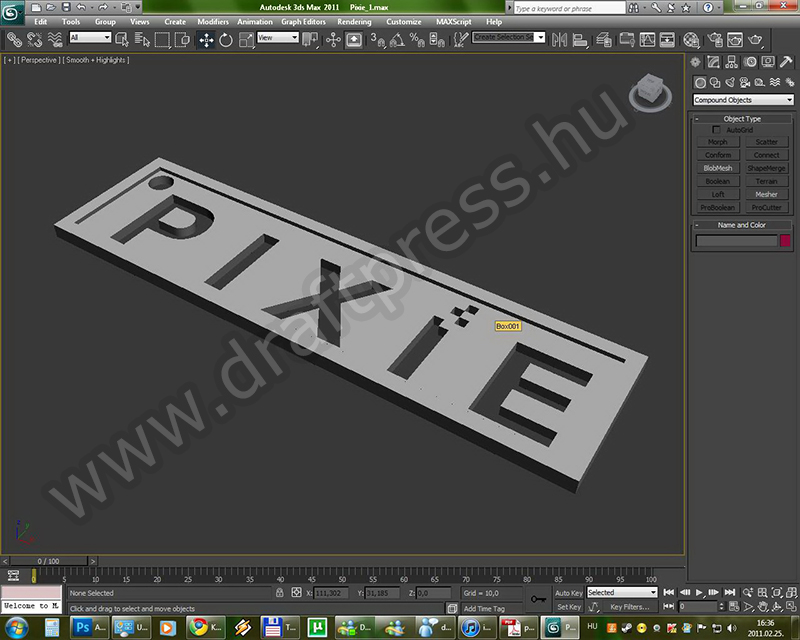The width and height of the screenshot is (800, 640).
Task: Collapse the Object Type rollout
Action: tap(742, 119)
